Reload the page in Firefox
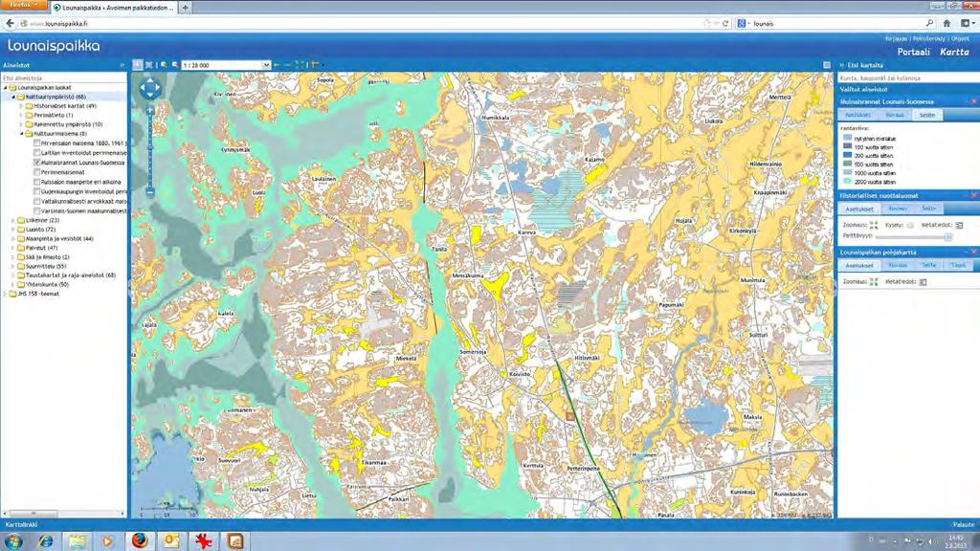 coord(725,23)
